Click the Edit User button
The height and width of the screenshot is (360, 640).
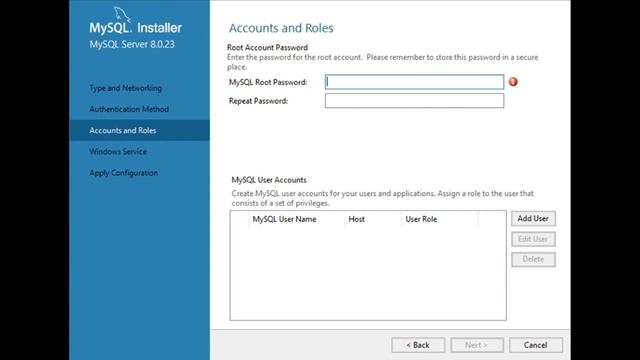tap(533, 239)
